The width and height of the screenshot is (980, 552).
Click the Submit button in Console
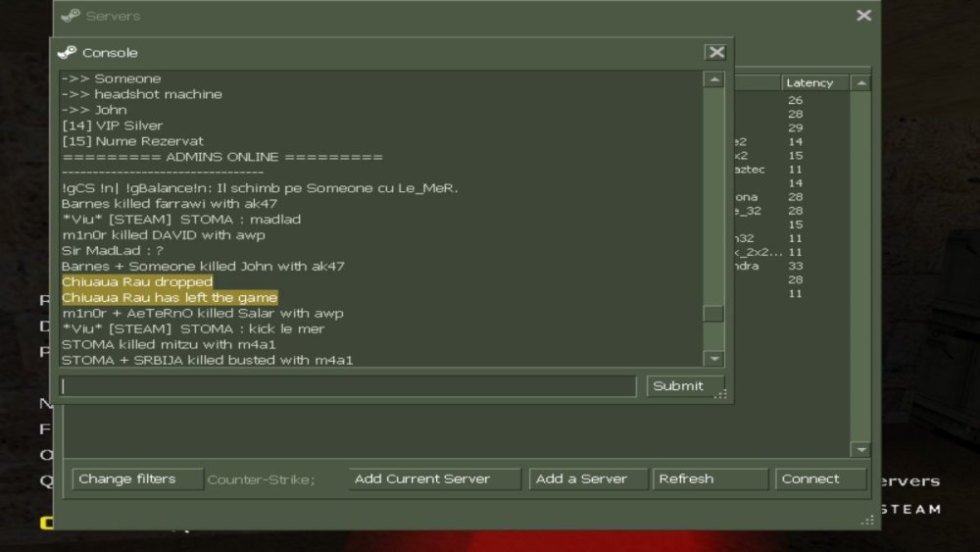tap(684, 386)
